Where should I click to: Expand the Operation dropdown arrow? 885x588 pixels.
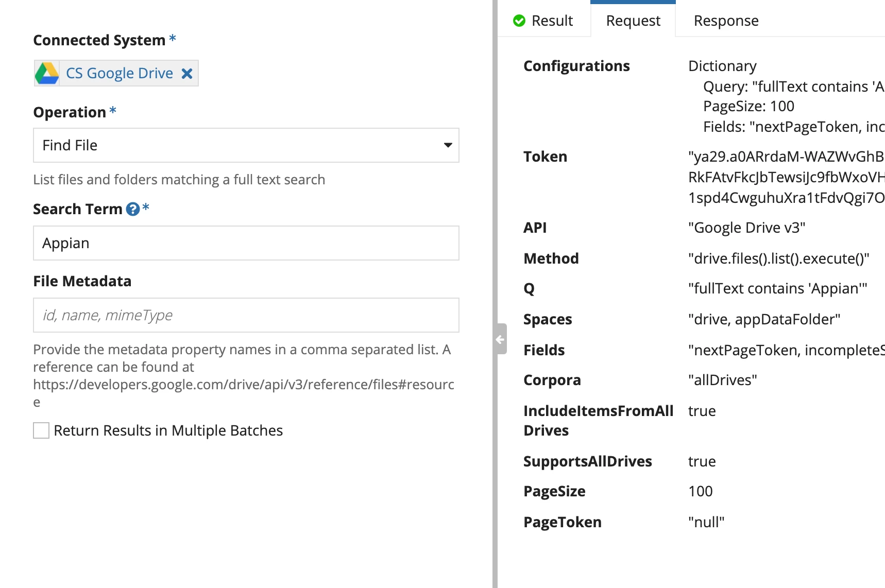coord(448,145)
